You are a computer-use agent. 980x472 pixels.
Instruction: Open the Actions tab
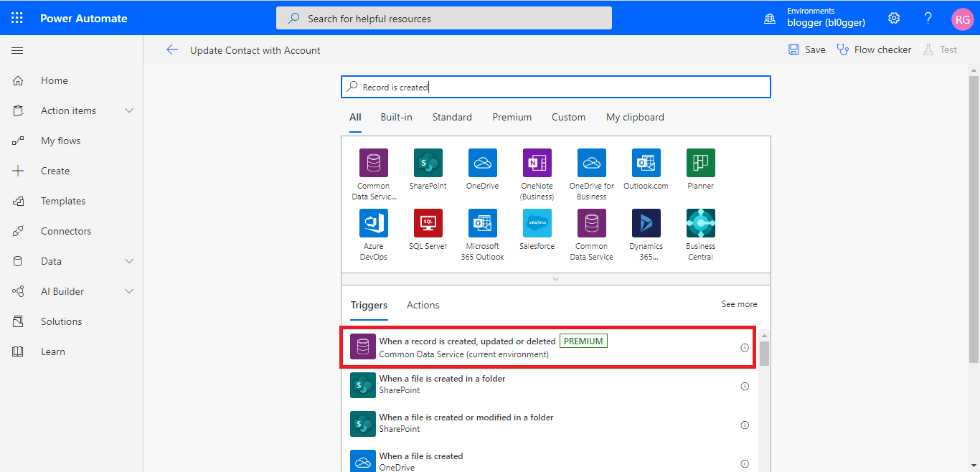pos(423,305)
